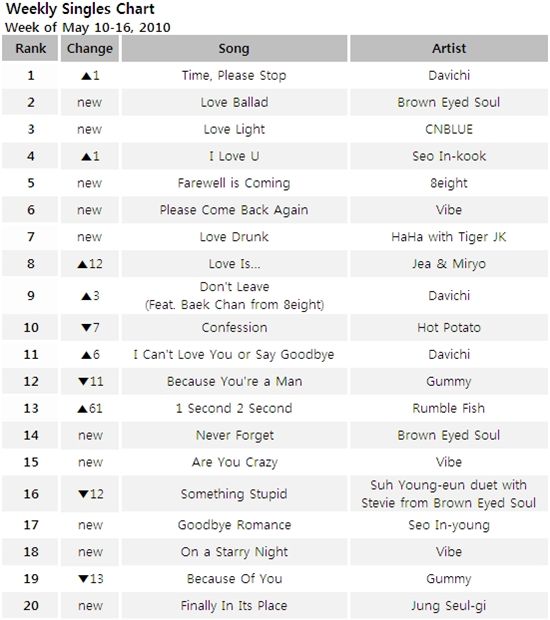Image resolution: width=550 pixels, height=620 pixels.
Task: Select the Artist column header
Action: (449, 48)
